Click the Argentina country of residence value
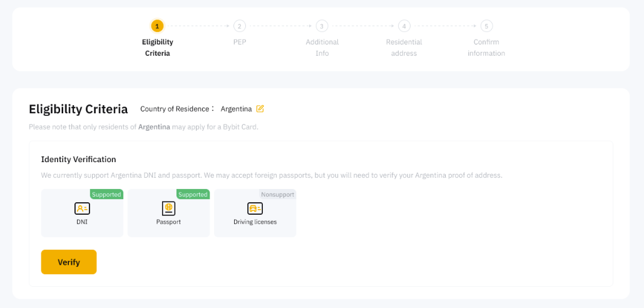 236,109
